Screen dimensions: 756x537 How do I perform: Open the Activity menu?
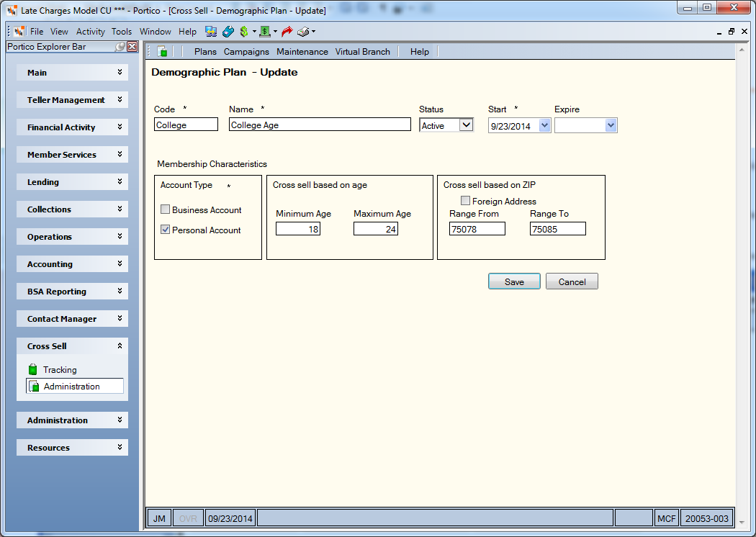click(90, 32)
